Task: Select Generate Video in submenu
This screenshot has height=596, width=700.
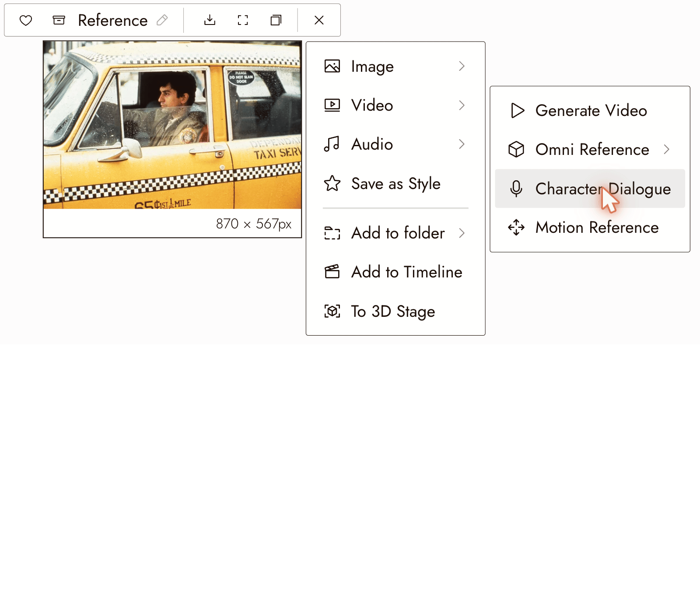Action: click(x=590, y=111)
